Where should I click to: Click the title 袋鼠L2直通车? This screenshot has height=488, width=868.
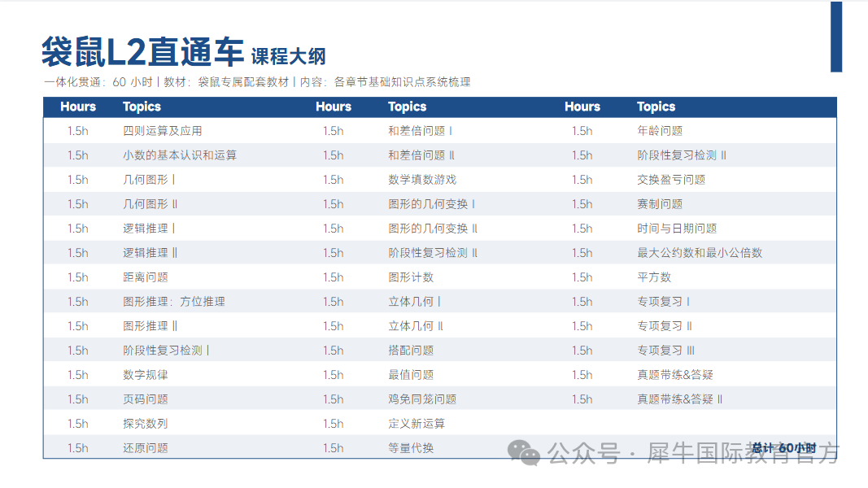[143, 52]
